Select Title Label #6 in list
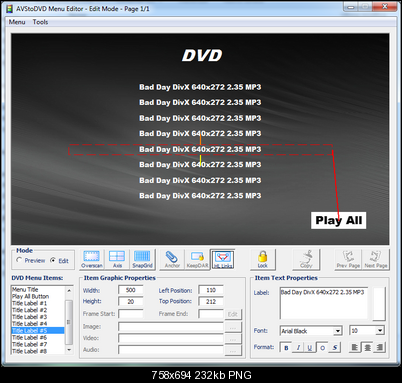The image size is (402, 383). click(38, 337)
